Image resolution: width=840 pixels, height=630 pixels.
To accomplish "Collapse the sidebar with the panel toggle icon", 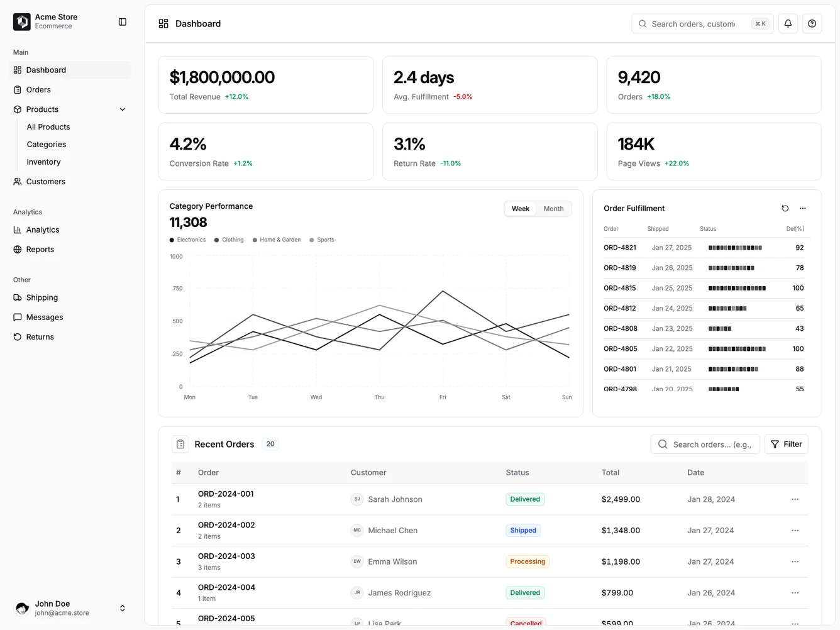I will (122, 21).
